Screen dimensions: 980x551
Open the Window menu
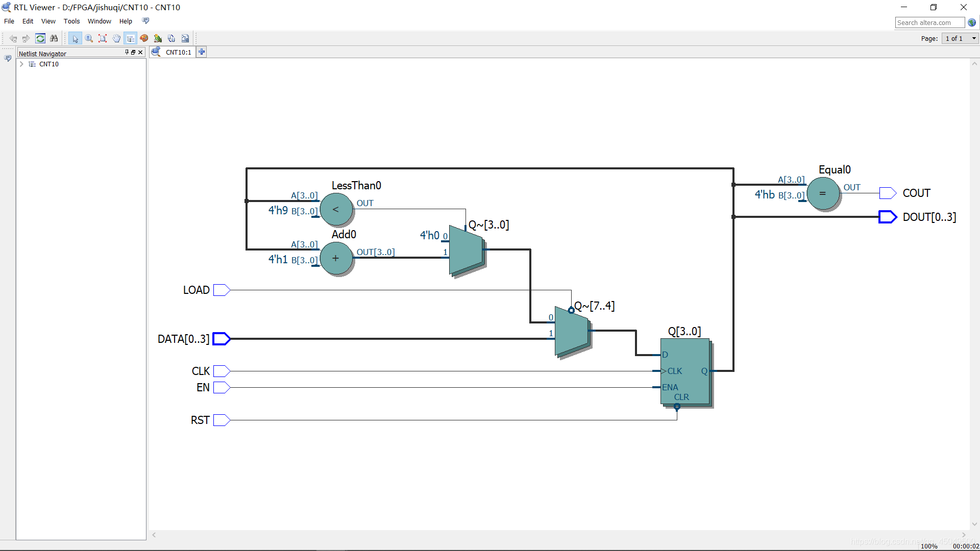click(x=99, y=21)
